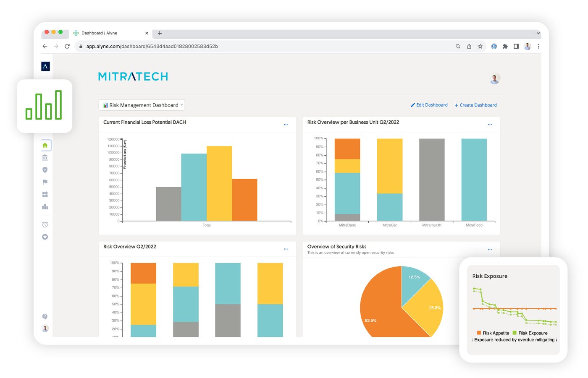Select the Dashboard | Alyne browser tab
Image resolution: width=588 pixels, height=378 pixels.
(x=111, y=33)
